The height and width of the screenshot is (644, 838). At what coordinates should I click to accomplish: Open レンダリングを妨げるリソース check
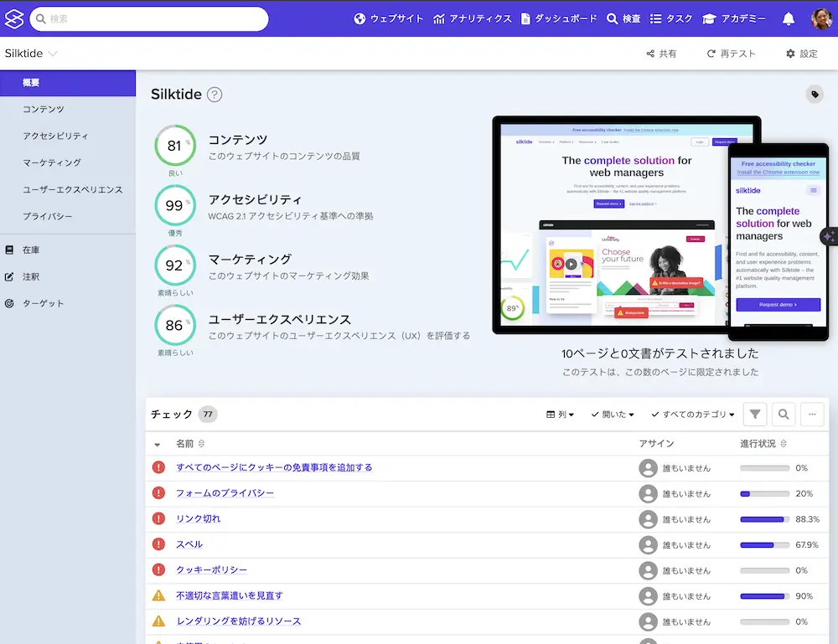coord(239,621)
